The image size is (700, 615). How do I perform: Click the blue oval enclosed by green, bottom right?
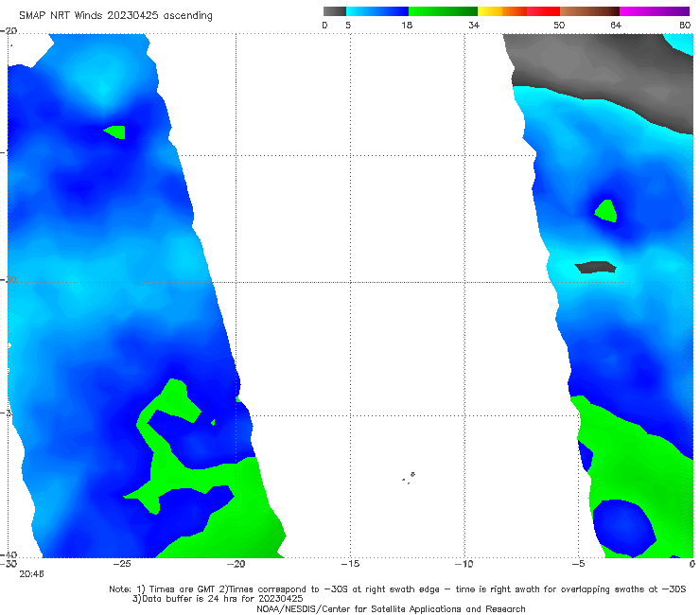[622, 527]
